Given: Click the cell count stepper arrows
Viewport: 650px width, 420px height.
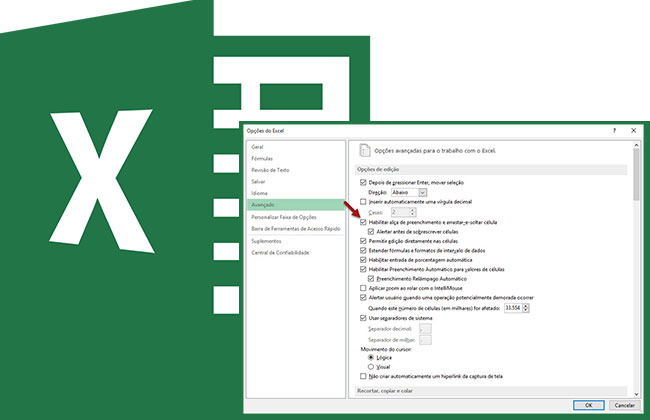Looking at the screenshot, I should (526, 308).
